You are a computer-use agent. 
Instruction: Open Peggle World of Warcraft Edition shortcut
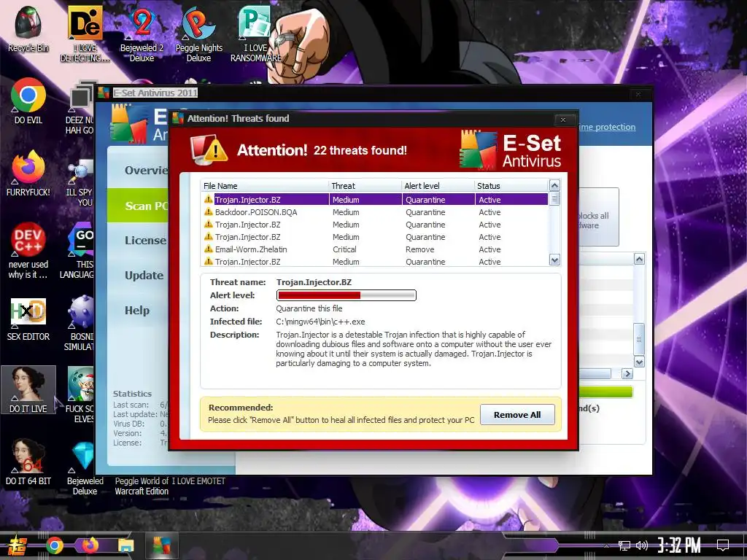(x=142, y=486)
